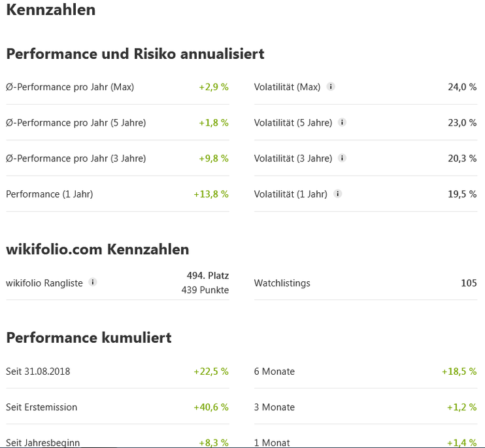Click info icon beside Volatilität (1 Jahr)
485x448 pixels.
pos(337,194)
